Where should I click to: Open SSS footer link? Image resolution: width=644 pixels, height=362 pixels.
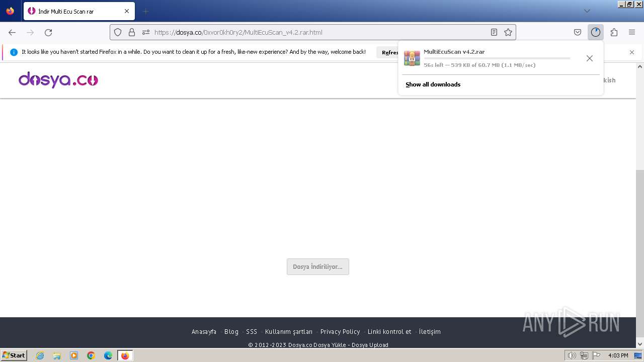tap(252, 332)
